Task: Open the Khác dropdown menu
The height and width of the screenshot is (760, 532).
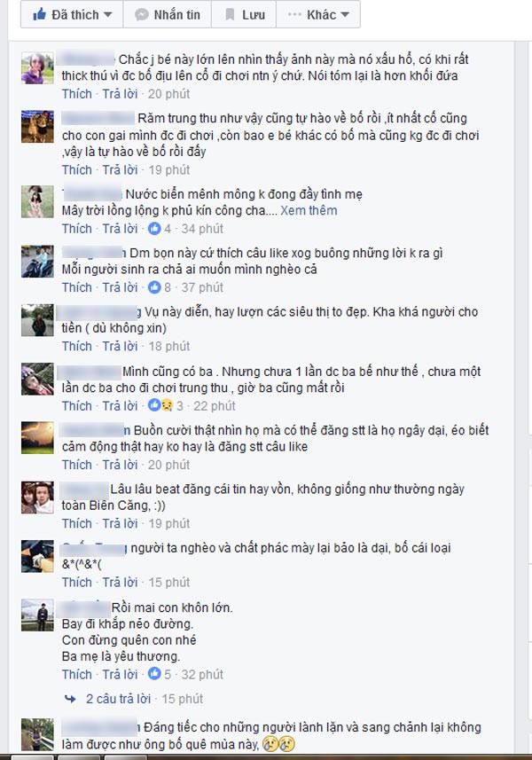Action: tap(317, 14)
